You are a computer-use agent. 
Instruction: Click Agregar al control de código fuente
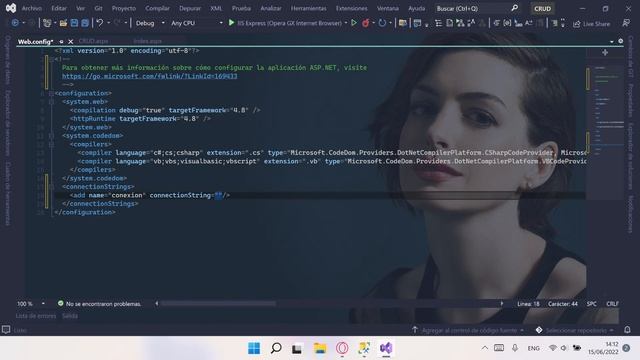coord(469,330)
